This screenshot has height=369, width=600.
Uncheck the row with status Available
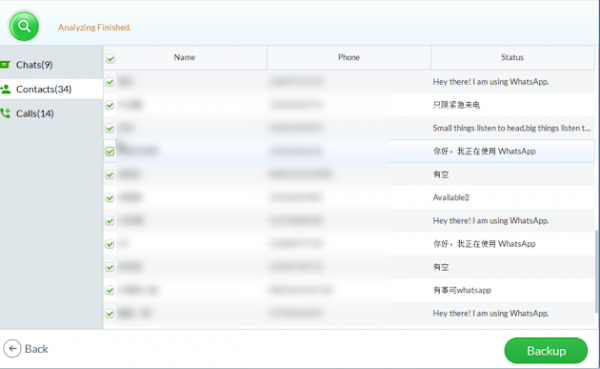110,198
